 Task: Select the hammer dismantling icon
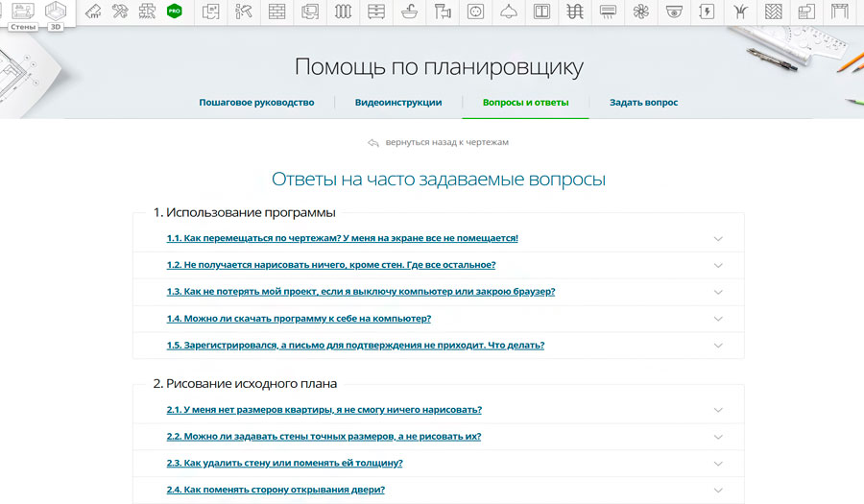coord(243,12)
